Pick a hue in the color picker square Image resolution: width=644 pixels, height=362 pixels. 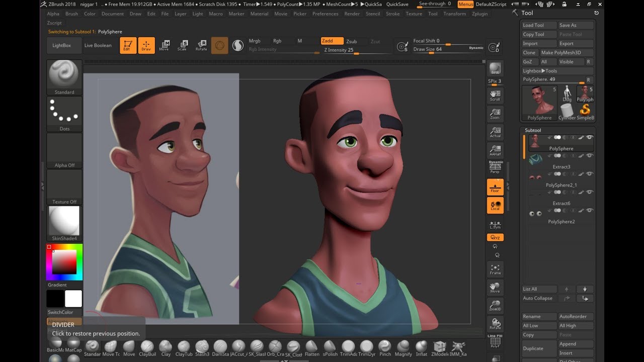click(x=64, y=262)
